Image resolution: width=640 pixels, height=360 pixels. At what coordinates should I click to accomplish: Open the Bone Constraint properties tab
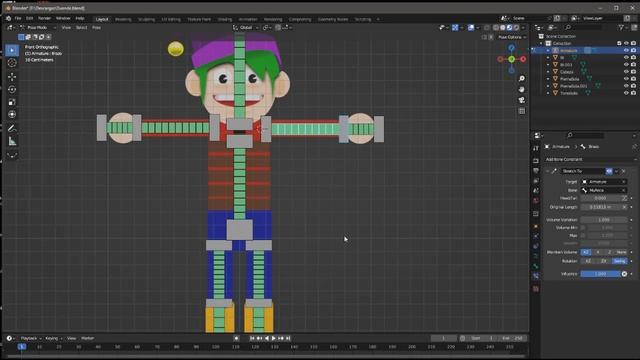pyautogui.click(x=536, y=277)
